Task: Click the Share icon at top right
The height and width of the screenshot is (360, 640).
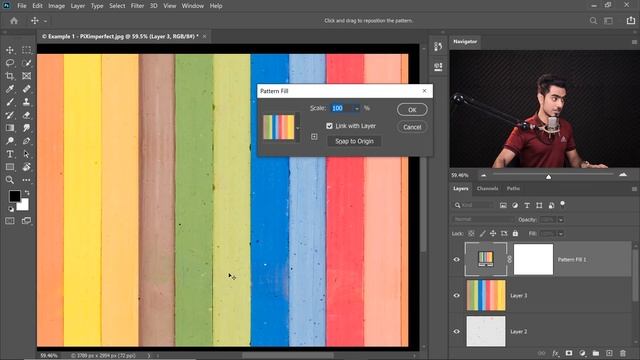Action: tap(631, 20)
